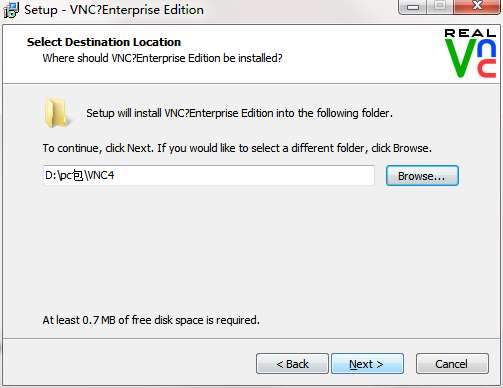Screen dimensions: 503x388
Task: Click the yellow folder icon
Action: (56, 113)
